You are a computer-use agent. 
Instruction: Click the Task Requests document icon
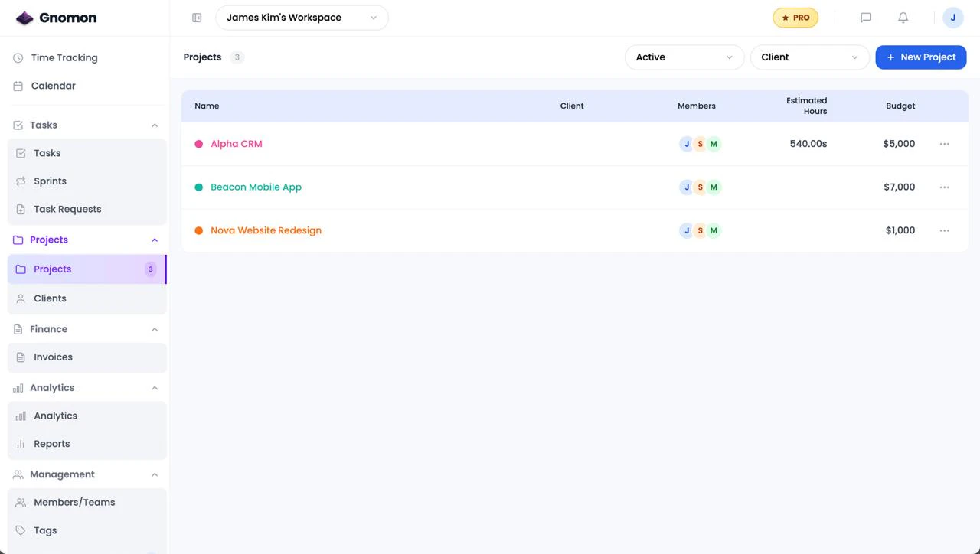[x=21, y=210]
